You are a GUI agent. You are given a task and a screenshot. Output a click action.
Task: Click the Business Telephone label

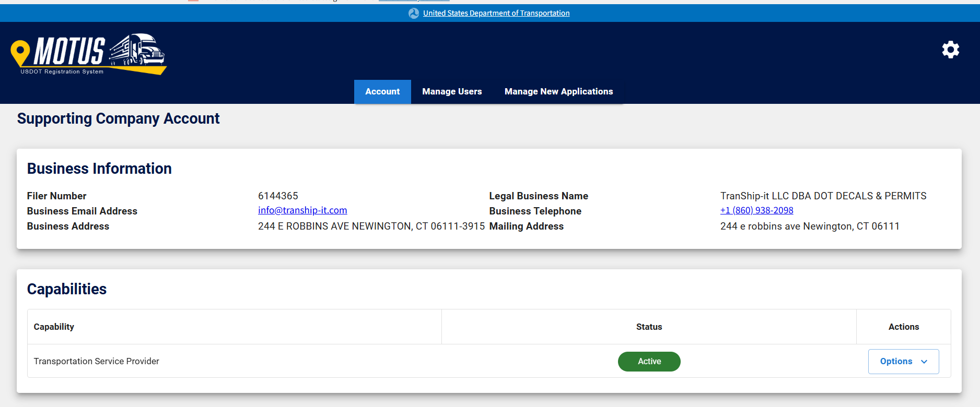535,211
